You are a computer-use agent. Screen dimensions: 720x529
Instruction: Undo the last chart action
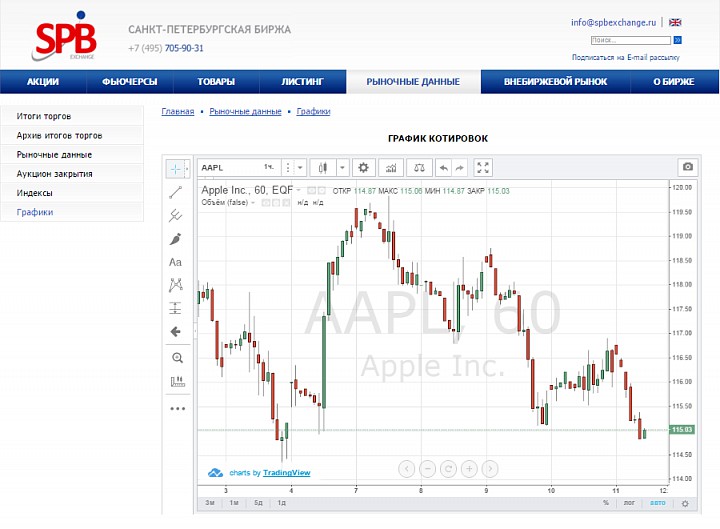click(x=444, y=168)
